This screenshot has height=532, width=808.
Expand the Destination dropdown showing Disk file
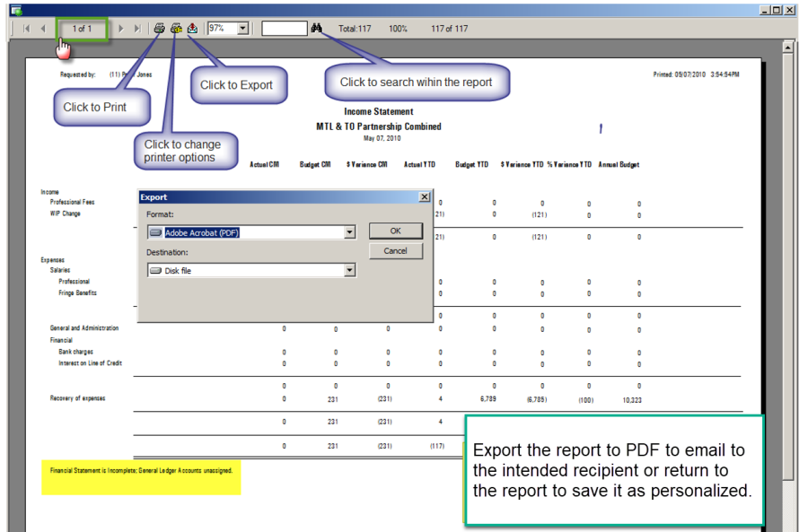tap(350, 270)
